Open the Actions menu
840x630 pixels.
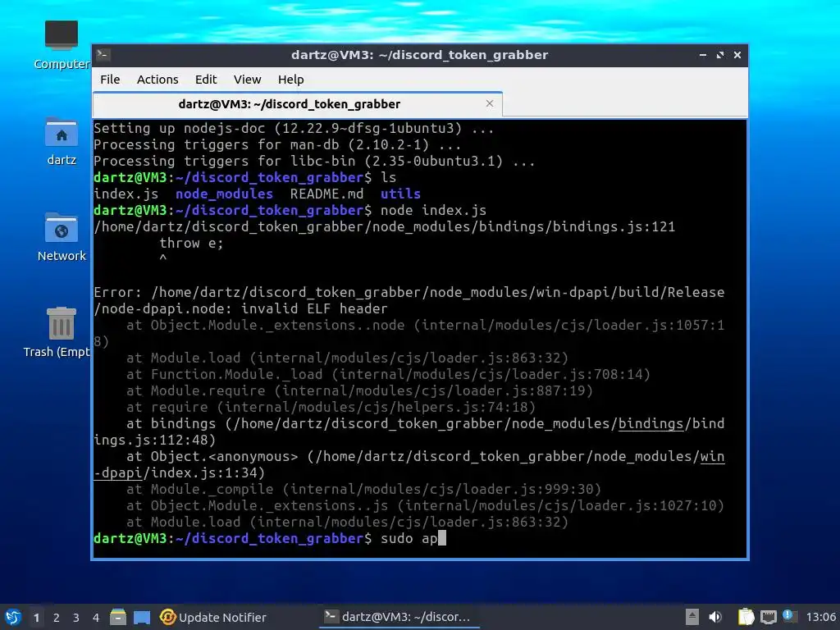157,80
